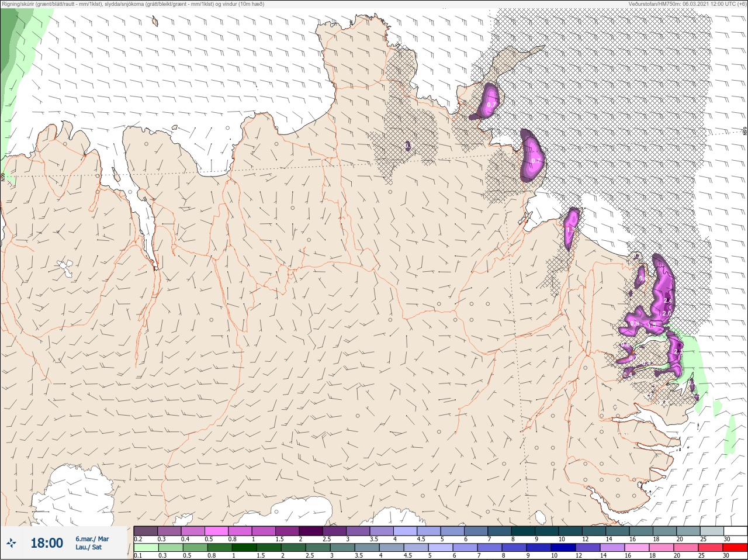Select the pink 18 swatch in lower legend row
748x560 pixels.
click(661, 548)
